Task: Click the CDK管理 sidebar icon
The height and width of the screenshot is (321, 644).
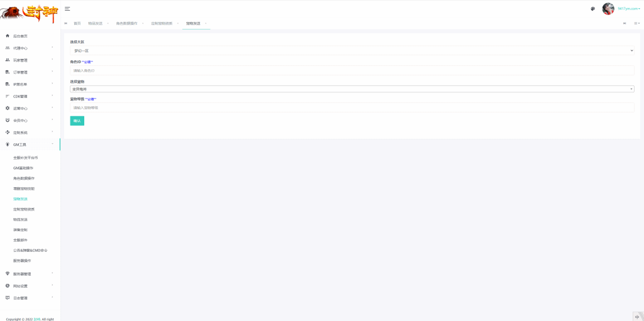Action: point(8,96)
